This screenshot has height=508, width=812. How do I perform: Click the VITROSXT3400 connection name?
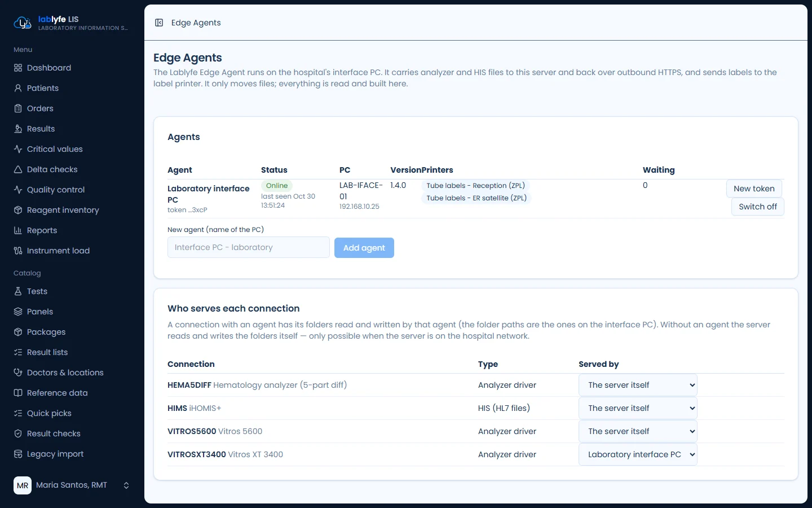(197, 454)
